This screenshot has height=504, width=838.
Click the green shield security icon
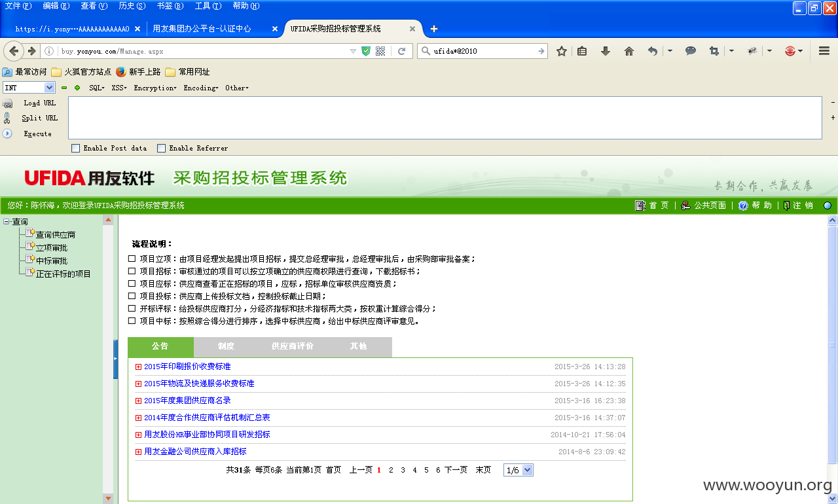(367, 51)
